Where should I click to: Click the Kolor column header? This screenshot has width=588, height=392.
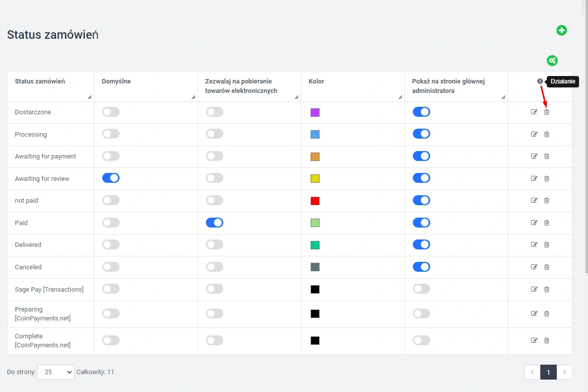tap(316, 81)
